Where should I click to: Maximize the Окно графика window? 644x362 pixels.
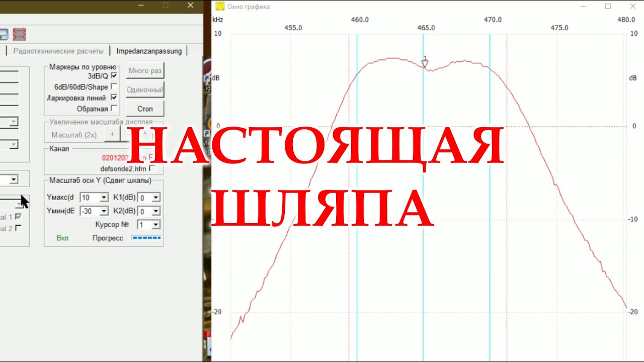coord(608,7)
